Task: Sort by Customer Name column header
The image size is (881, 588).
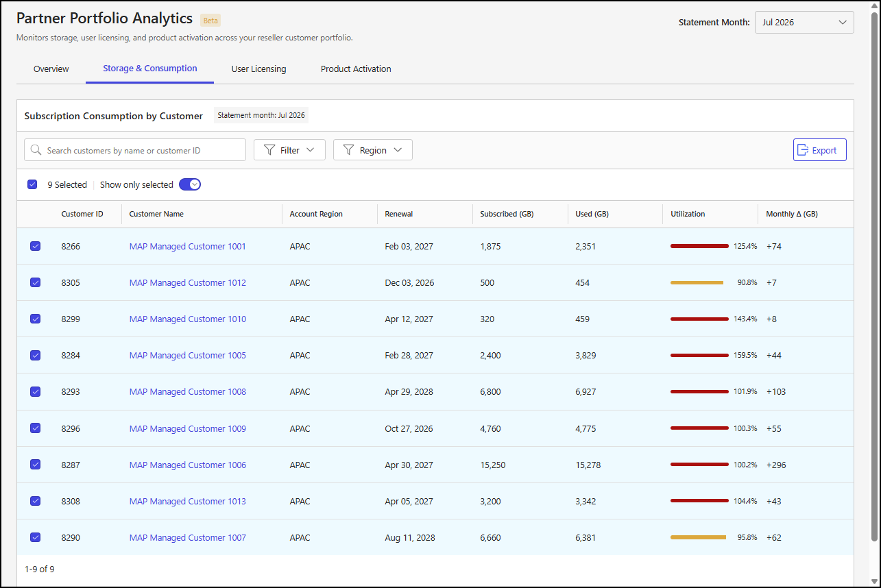Action: click(156, 214)
